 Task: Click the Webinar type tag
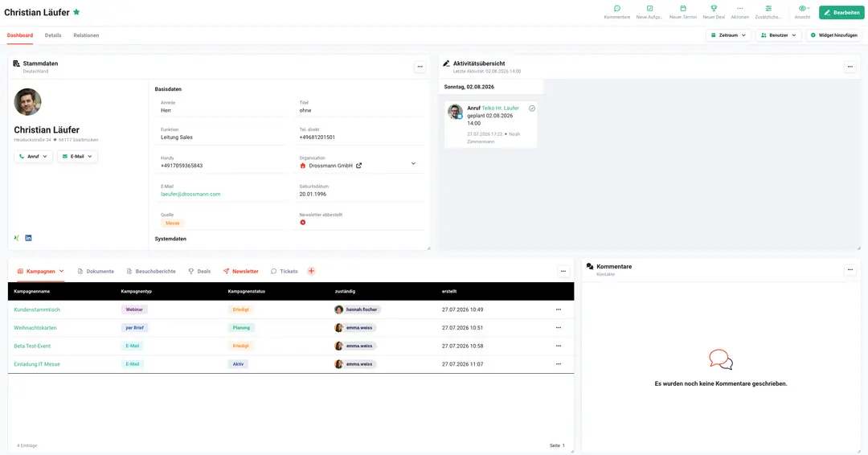(134, 310)
